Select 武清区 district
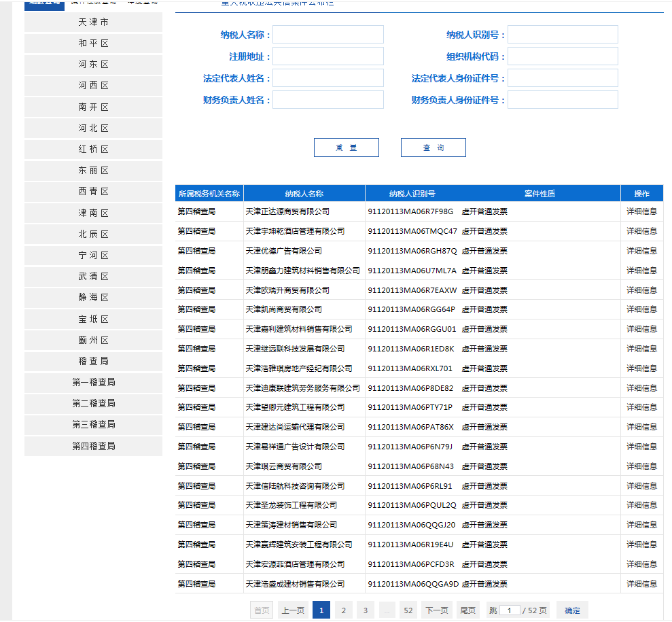The width and height of the screenshot is (672, 622). 94,277
